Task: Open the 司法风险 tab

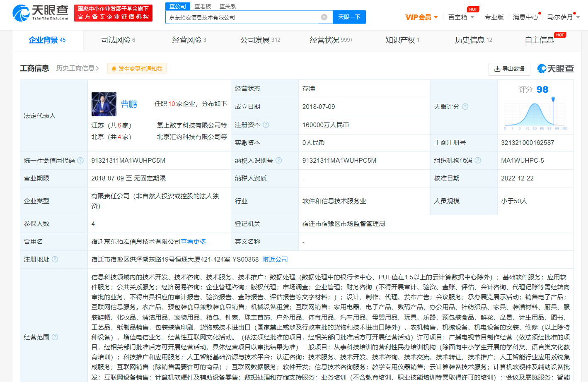Action: click(x=118, y=40)
